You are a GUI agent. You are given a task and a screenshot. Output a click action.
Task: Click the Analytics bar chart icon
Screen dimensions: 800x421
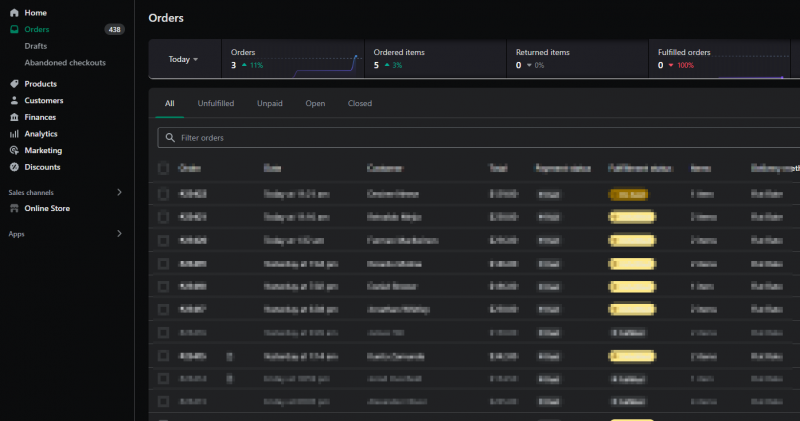click(x=14, y=134)
